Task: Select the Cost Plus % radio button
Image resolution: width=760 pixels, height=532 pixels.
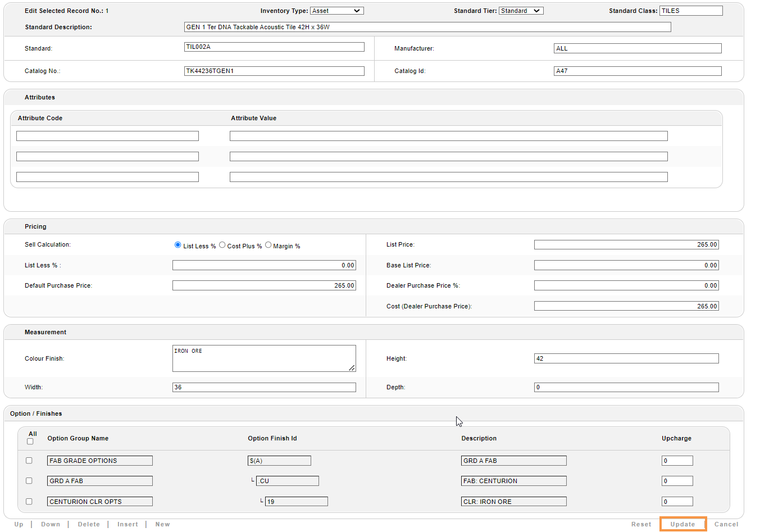Action: pyautogui.click(x=222, y=245)
